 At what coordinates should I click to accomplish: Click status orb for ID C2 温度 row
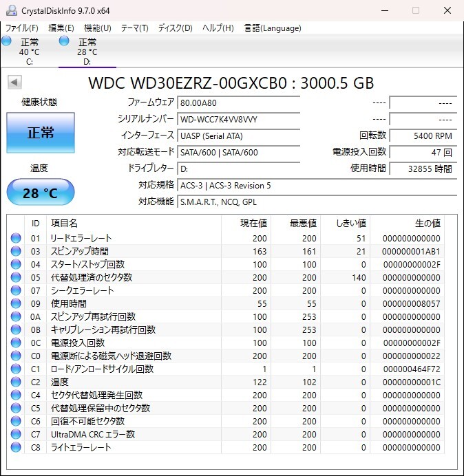(x=16, y=382)
